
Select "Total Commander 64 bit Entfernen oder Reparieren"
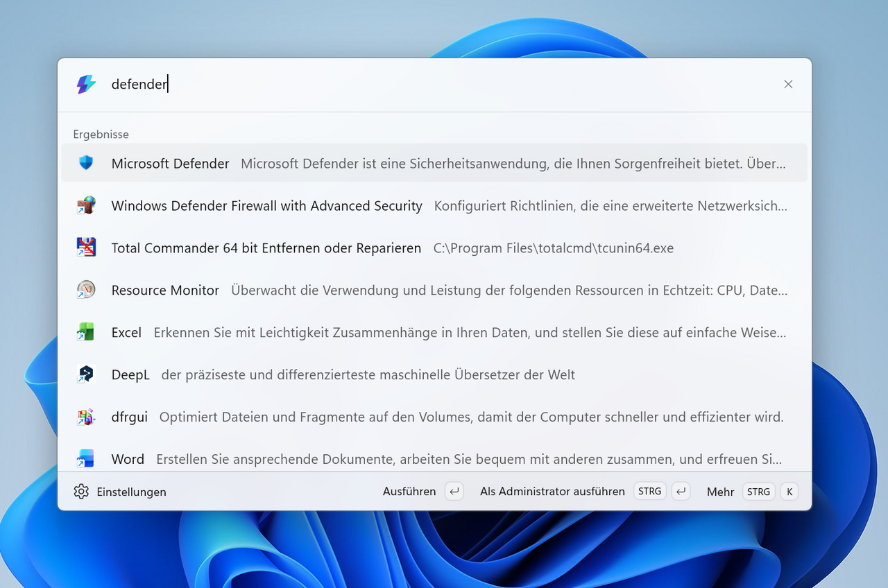point(266,248)
